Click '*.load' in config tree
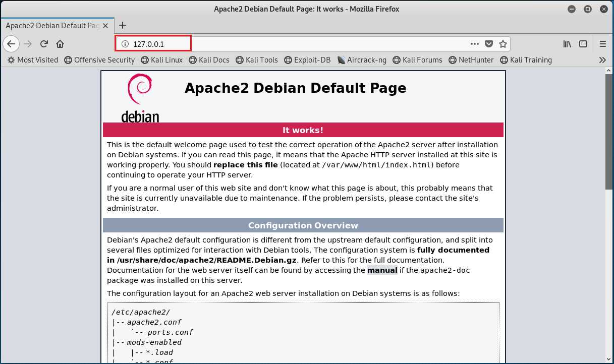The width and height of the screenshot is (614, 364). click(x=159, y=352)
